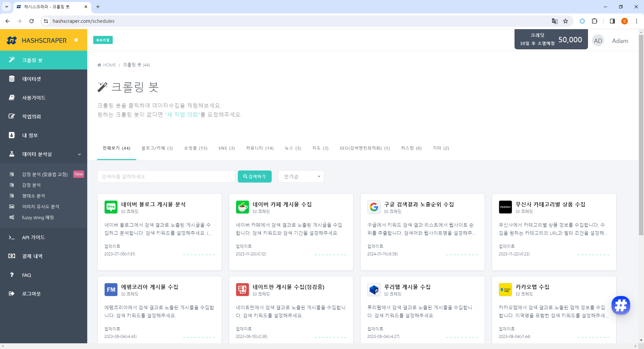Select the 커스텀 (0) tab
This screenshot has height=349, width=644.
tap(411, 148)
